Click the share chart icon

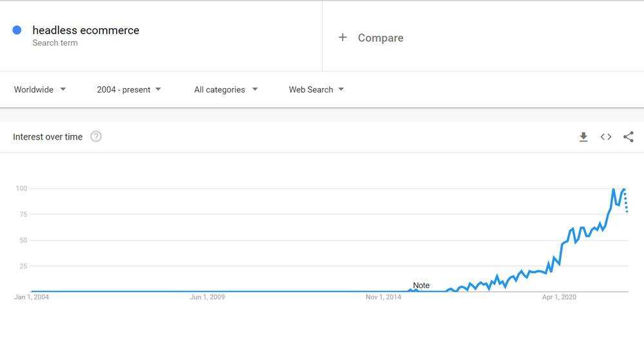(x=629, y=137)
